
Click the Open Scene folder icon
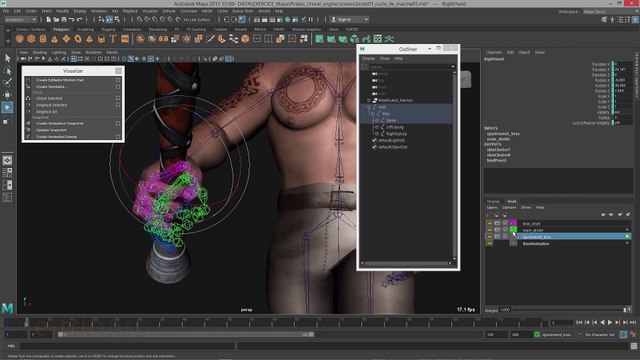[x=56, y=19]
